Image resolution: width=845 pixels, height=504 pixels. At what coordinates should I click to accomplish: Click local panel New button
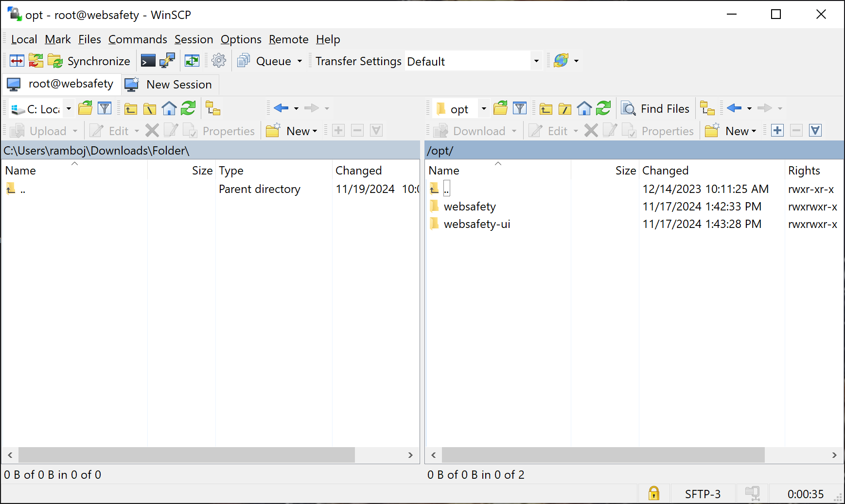click(292, 131)
